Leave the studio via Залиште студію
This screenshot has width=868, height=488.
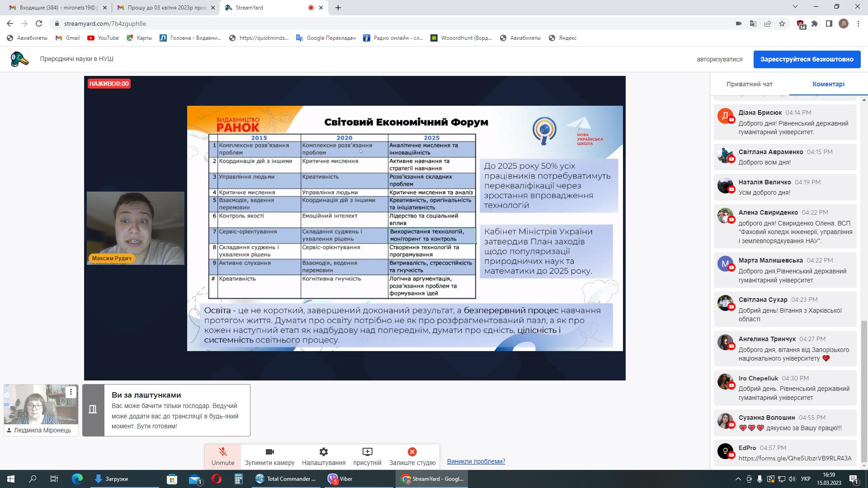412,456
